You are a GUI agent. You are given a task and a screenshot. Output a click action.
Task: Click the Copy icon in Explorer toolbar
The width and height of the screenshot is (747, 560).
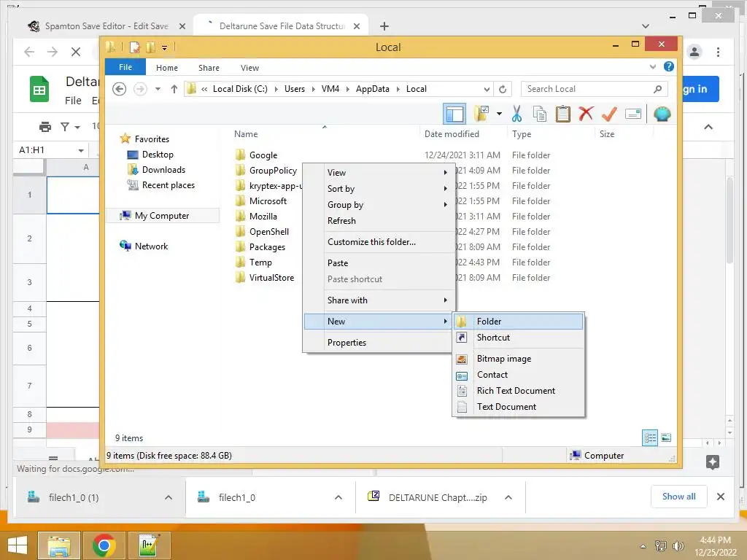point(539,114)
